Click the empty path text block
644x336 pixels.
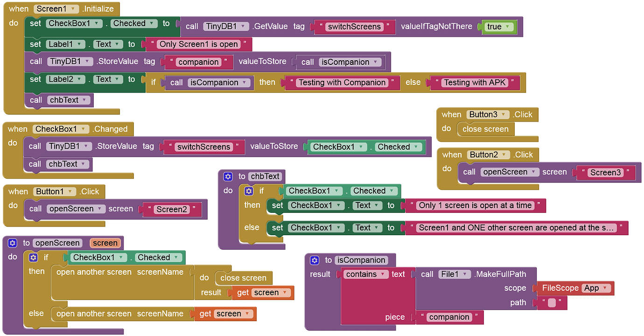[552, 303]
